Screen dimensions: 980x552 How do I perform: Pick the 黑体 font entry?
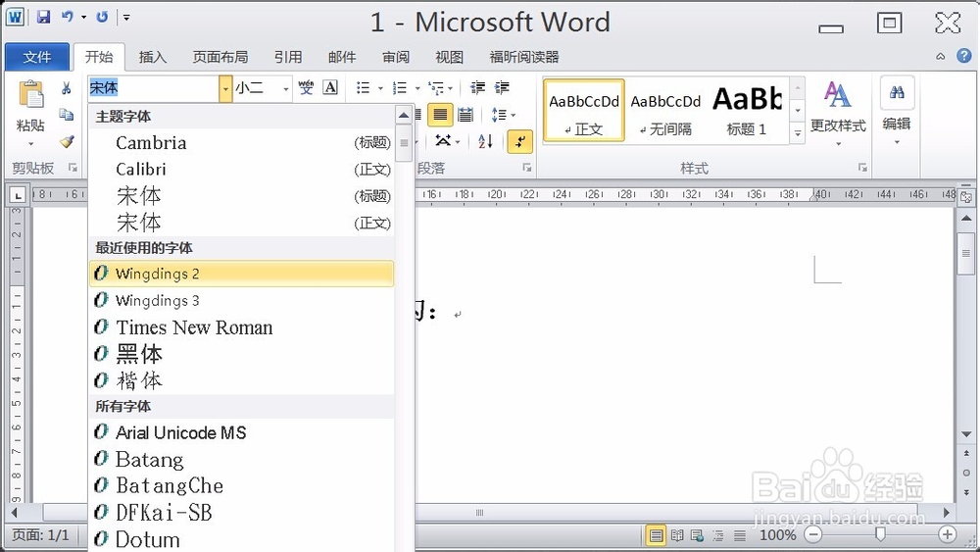pos(241,354)
